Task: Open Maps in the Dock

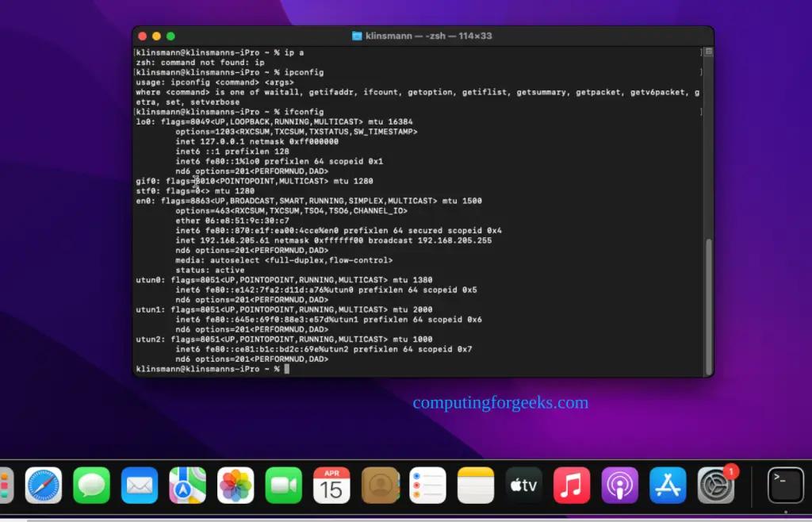Action: [x=187, y=486]
